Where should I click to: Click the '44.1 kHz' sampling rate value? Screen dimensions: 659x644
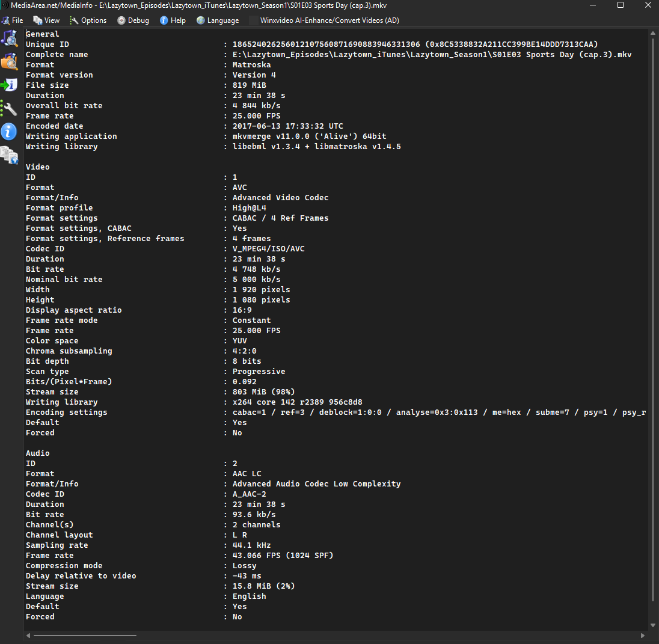tap(252, 545)
